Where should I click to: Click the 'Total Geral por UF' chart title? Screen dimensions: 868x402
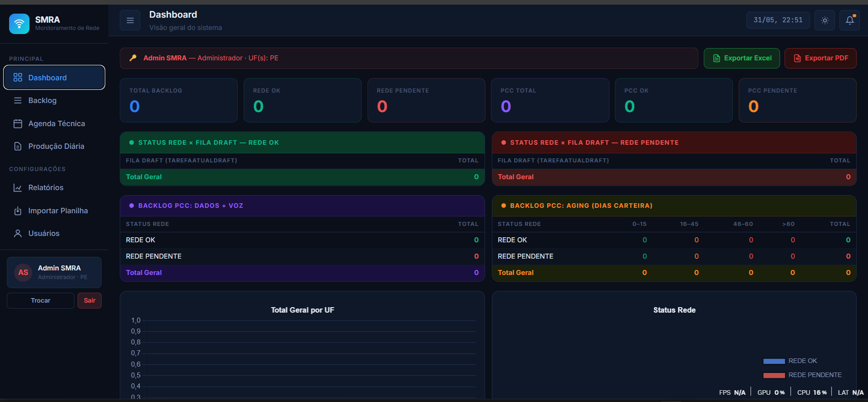tap(302, 310)
